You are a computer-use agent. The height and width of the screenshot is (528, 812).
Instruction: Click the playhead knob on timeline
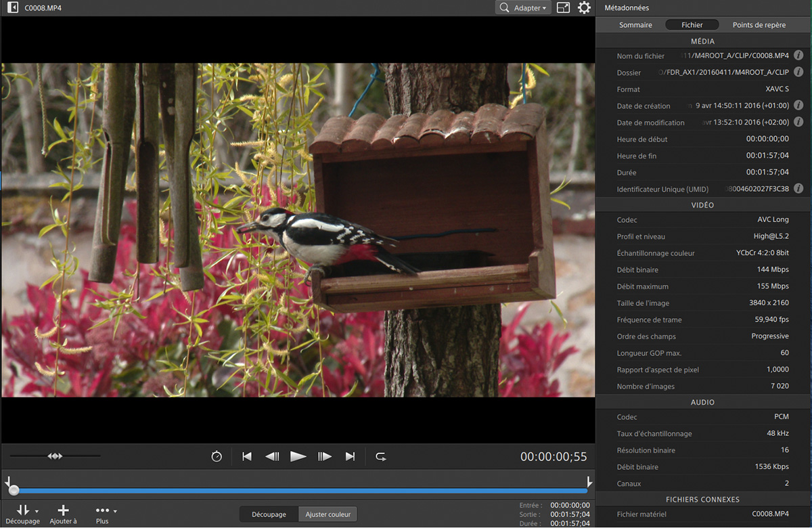click(x=14, y=491)
